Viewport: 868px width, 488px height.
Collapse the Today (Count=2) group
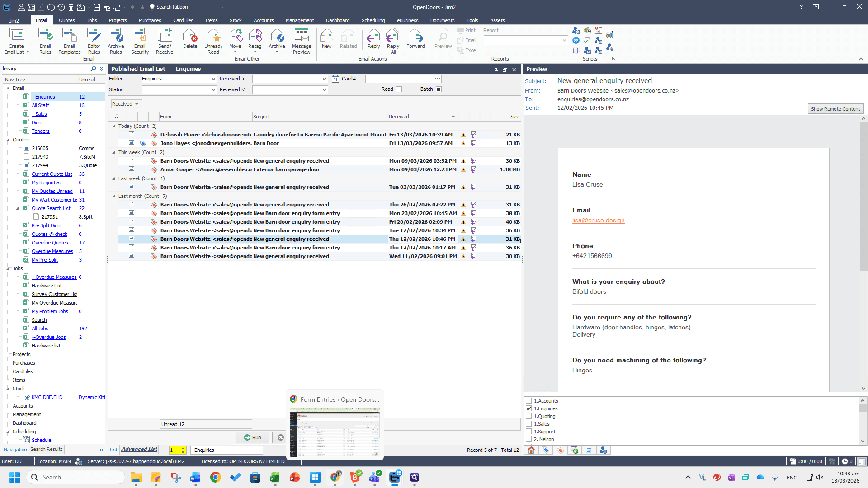(114, 126)
